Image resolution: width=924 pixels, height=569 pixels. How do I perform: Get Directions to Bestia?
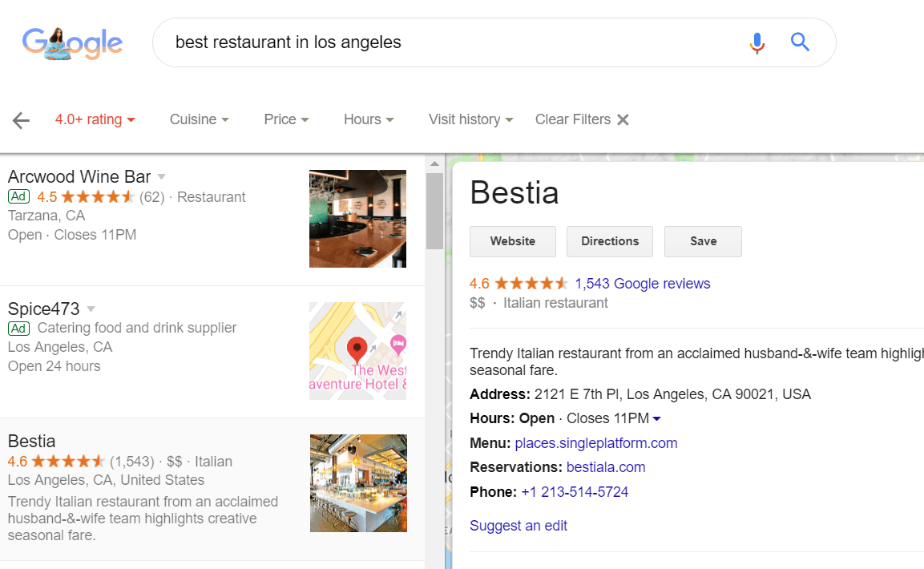click(610, 241)
